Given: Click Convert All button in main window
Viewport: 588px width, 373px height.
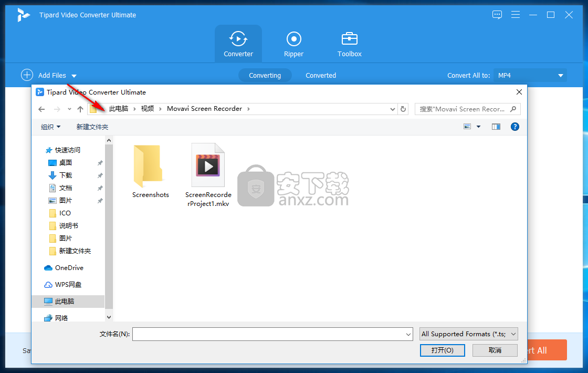Looking at the screenshot, I should [547, 350].
